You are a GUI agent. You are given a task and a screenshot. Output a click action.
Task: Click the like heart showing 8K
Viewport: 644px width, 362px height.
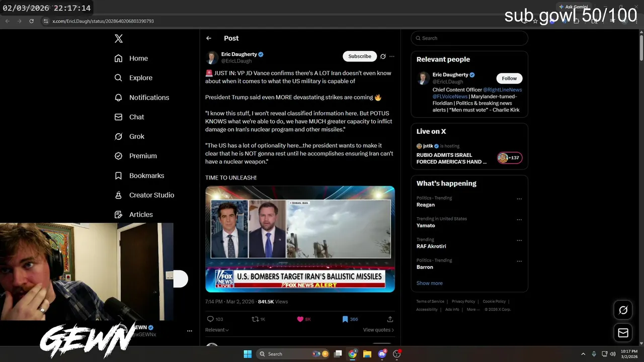[300, 319]
